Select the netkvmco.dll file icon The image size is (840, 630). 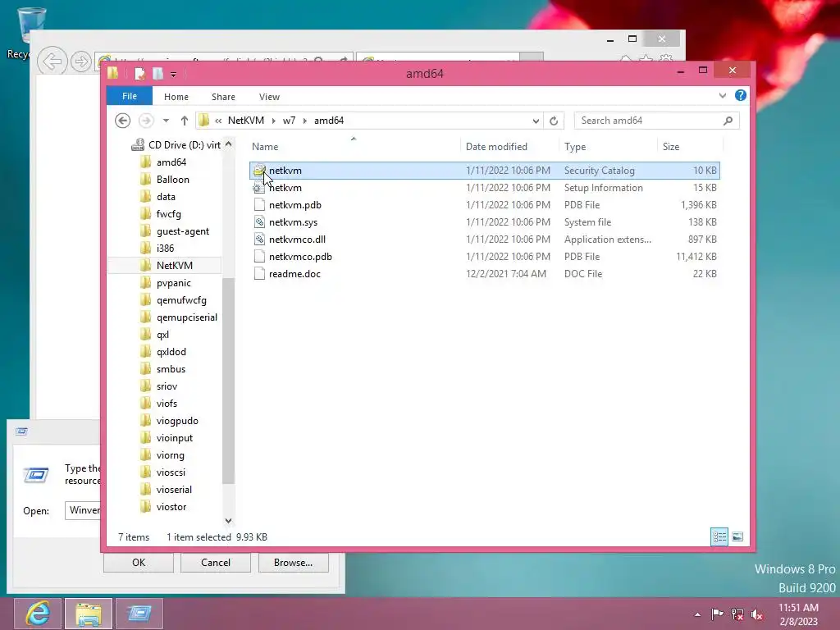tap(259, 239)
